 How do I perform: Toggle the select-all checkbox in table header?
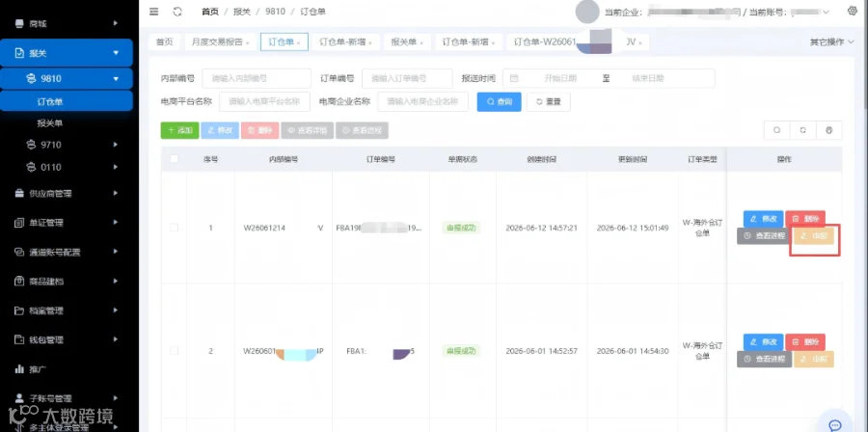[175, 159]
